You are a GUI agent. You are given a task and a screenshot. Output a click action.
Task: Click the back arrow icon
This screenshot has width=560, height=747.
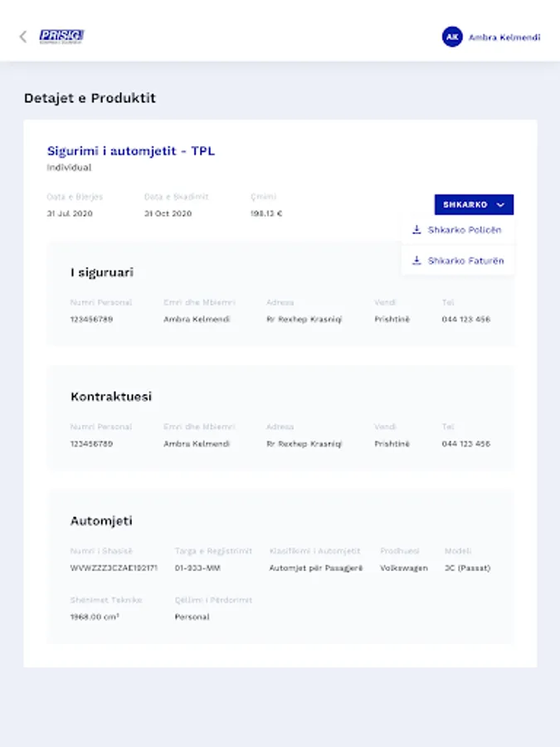pos(22,37)
